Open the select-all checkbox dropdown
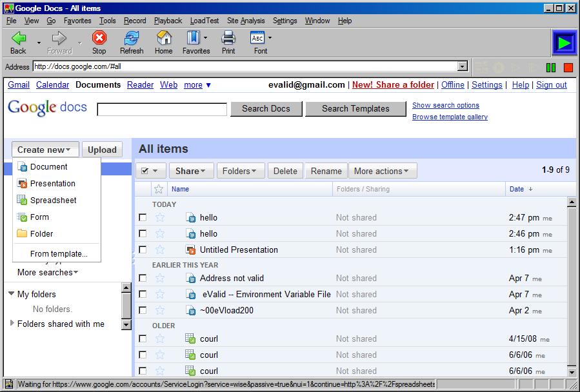 [x=150, y=171]
